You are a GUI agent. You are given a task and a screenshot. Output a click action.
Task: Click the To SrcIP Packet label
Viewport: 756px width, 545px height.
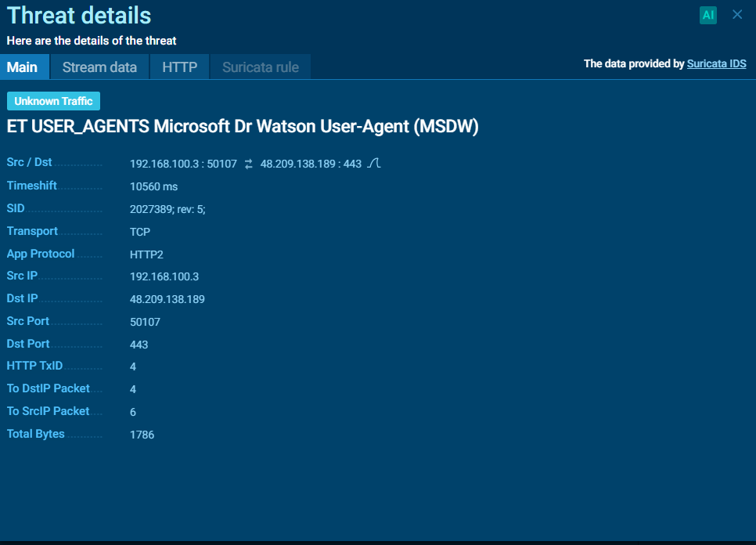(49, 411)
